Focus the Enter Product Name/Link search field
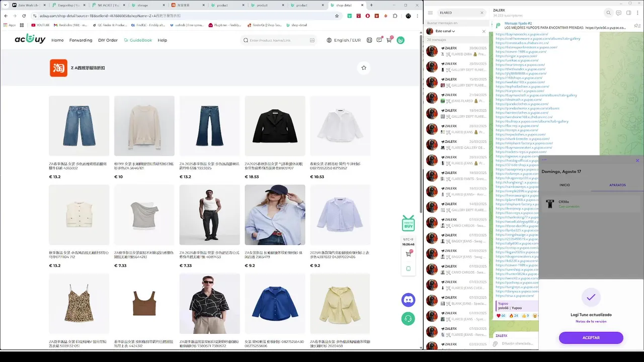The width and height of the screenshot is (644, 362). click(x=278, y=40)
